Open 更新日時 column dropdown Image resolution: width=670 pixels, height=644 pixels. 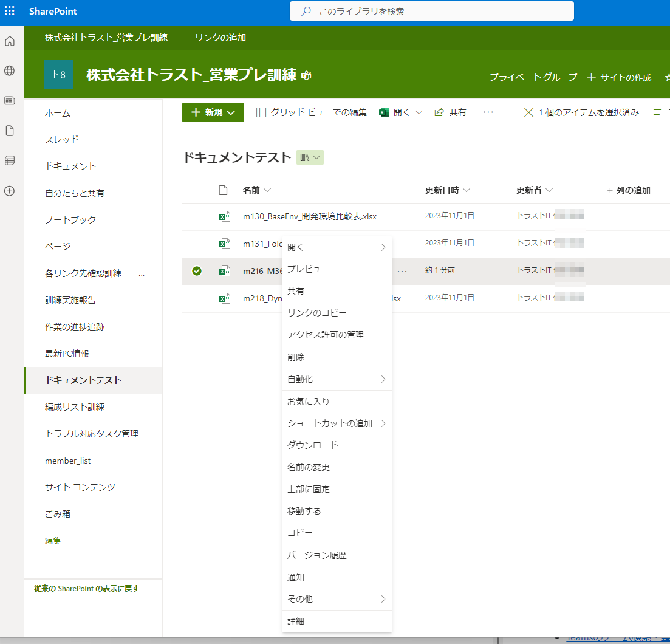[x=467, y=190]
